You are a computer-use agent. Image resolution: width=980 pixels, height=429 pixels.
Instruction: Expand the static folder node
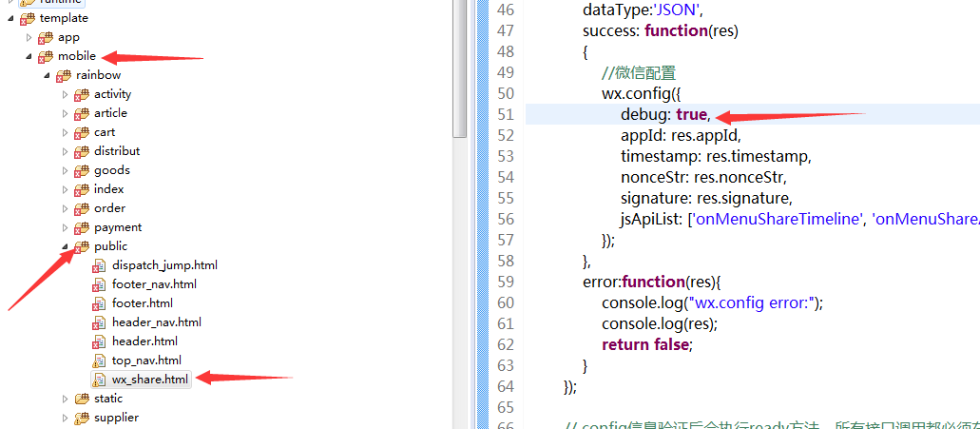click(x=66, y=399)
